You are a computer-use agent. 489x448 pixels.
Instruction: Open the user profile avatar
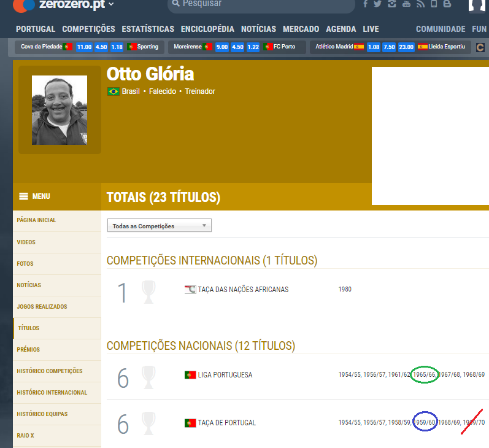(477, 6)
